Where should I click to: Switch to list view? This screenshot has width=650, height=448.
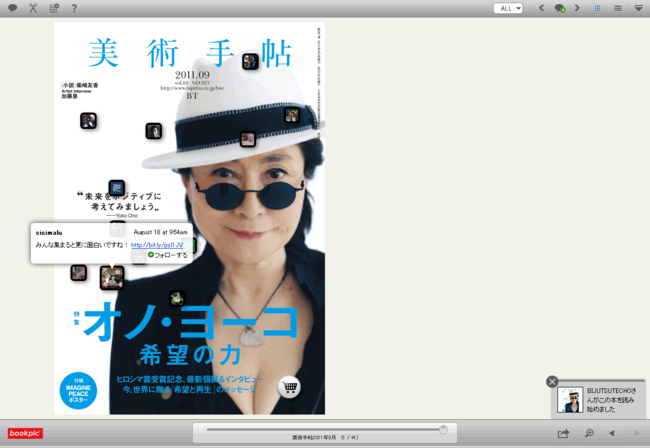pos(618,8)
